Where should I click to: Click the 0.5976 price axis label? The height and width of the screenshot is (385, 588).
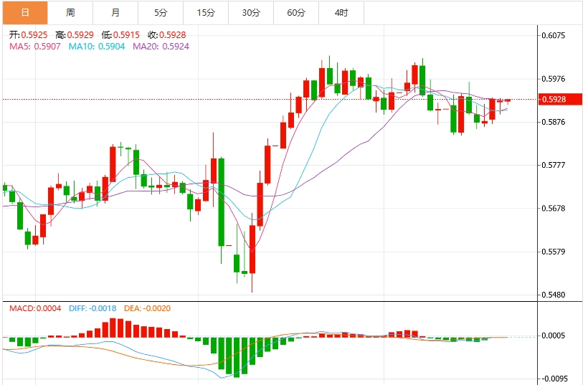coord(554,79)
